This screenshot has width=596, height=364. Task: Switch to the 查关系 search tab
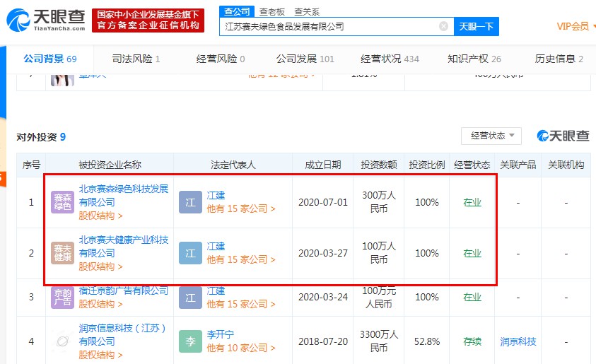307,12
